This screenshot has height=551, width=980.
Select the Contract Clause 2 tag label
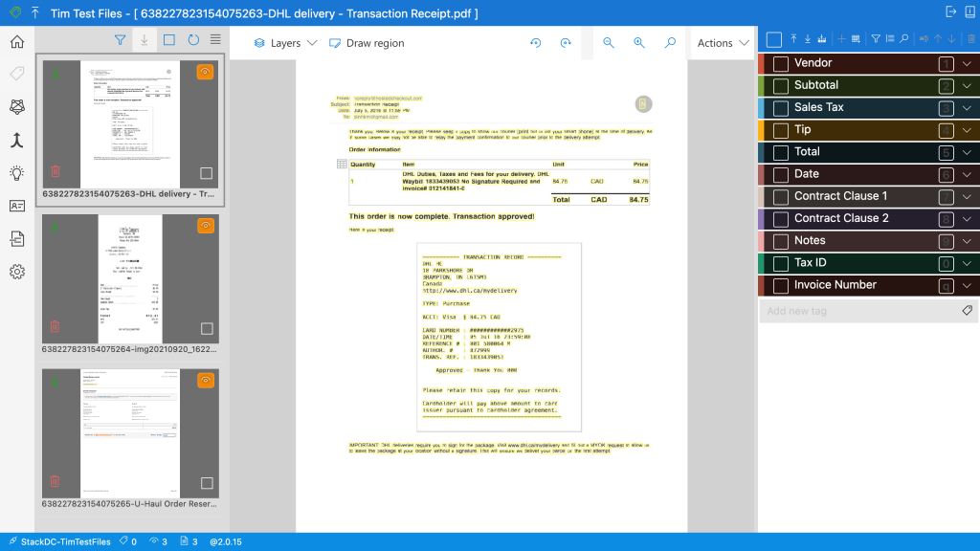click(841, 218)
